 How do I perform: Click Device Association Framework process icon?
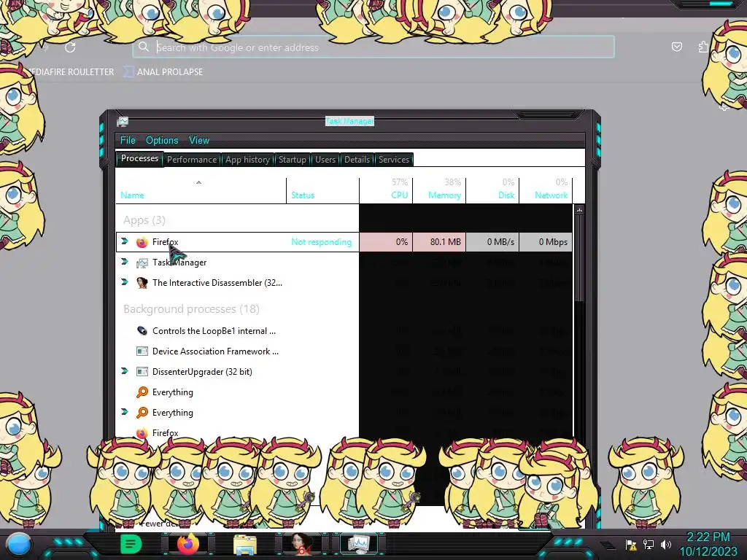click(142, 351)
